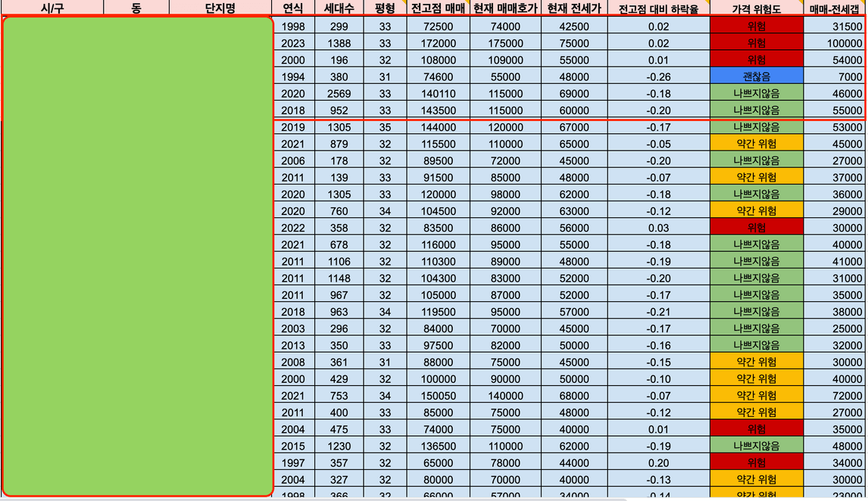Image resolution: width=868 pixels, height=501 pixels.
Task: Click the 매매-전세갑 header cell
Action: [x=835, y=8]
